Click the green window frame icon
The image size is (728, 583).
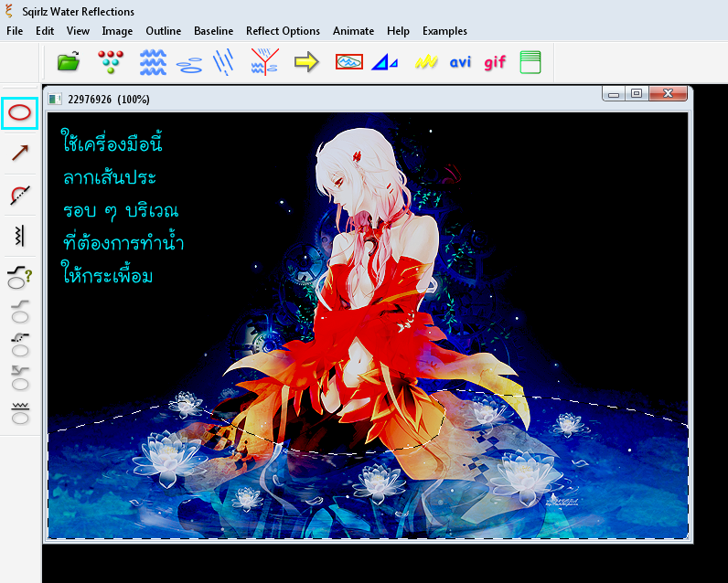(530, 62)
